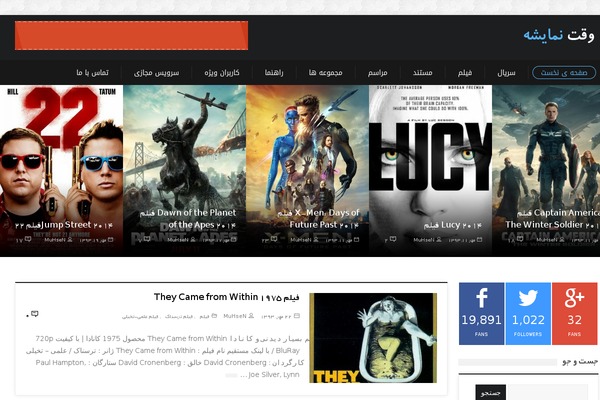Click the وقت نمایشه site logo
Screen dimensions: 600x400
[559, 35]
